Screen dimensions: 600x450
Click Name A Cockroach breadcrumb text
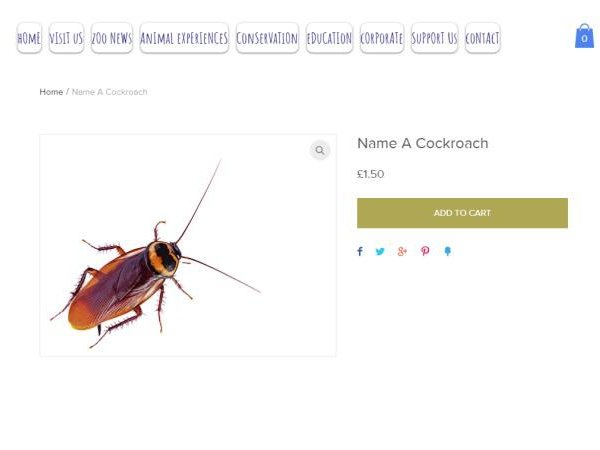pos(109,92)
